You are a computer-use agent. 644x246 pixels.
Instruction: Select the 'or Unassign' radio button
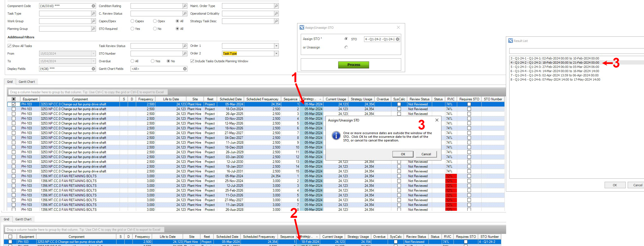tap(346, 47)
